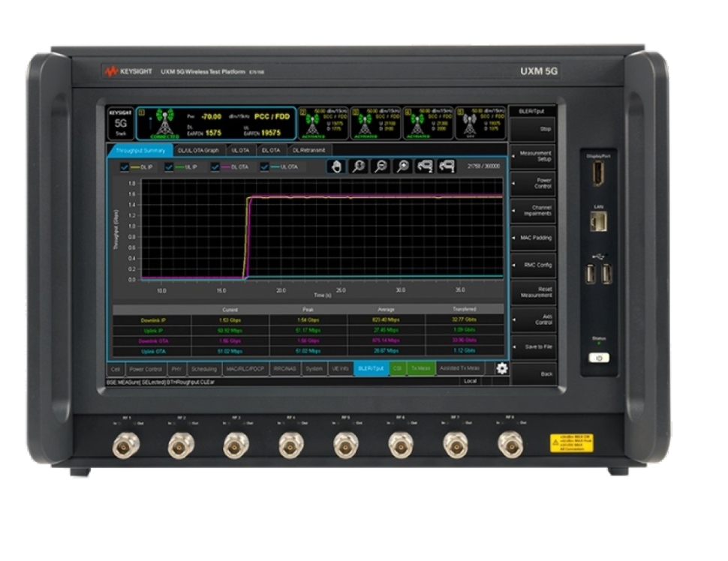Select the cell 2 SCC tower icon
728x561 pixels.
click(312, 124)
